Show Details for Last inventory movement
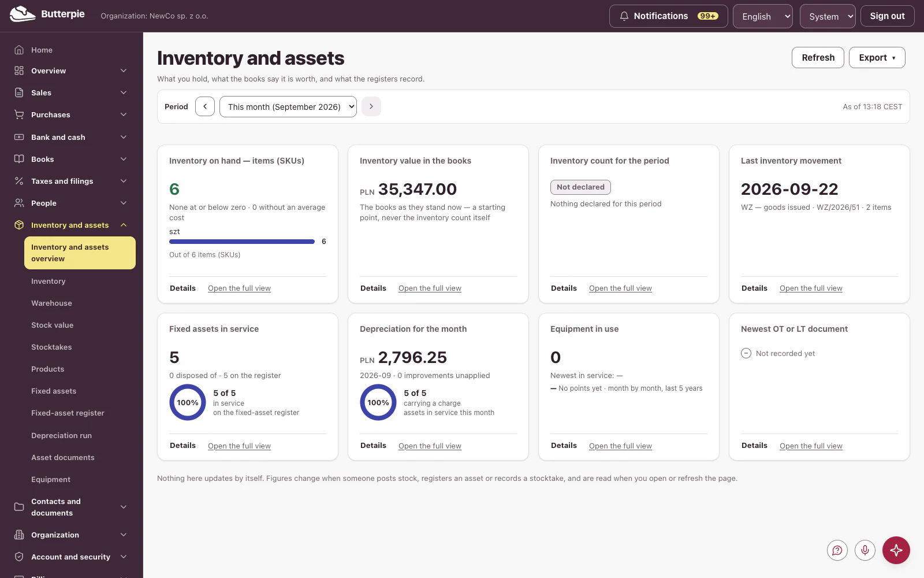 (x=754, y=288)
